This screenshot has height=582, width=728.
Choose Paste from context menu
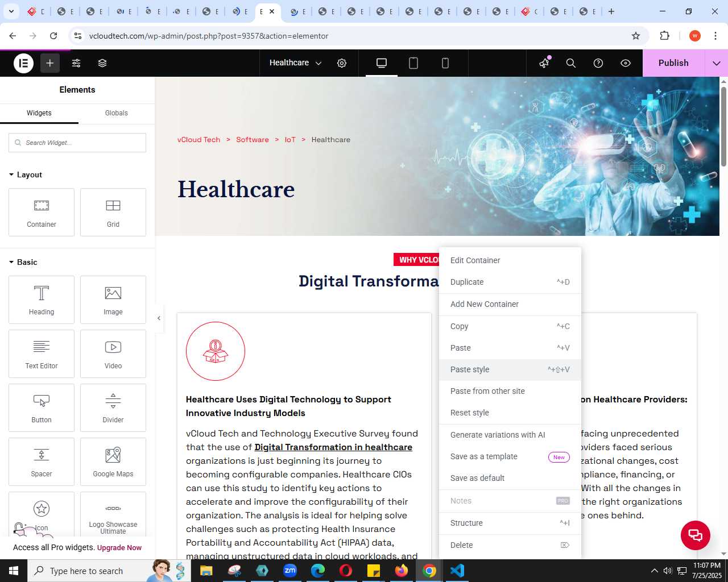pyautogui.click(x=510, y=348)
